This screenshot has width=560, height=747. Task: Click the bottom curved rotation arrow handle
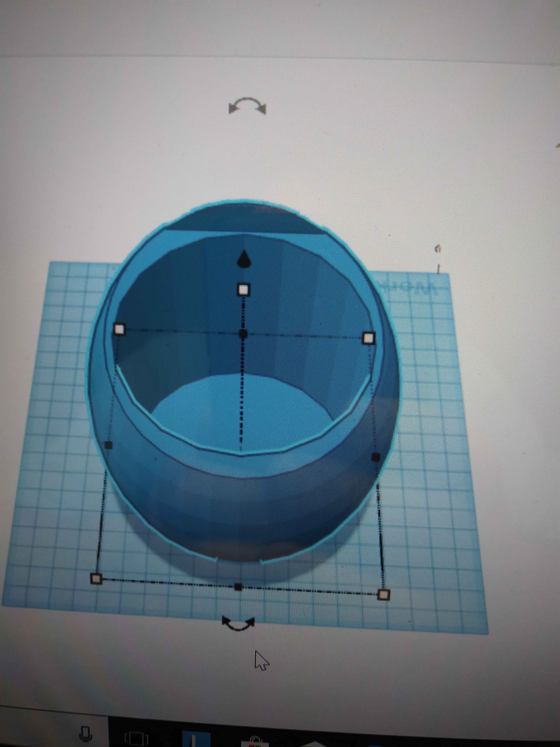pyautogui.click(x=238, y=624)
